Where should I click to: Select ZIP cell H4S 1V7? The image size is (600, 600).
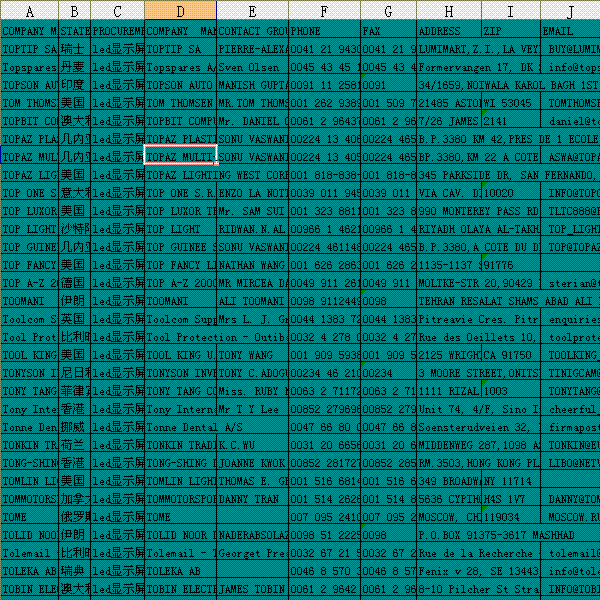coord(511,499)
